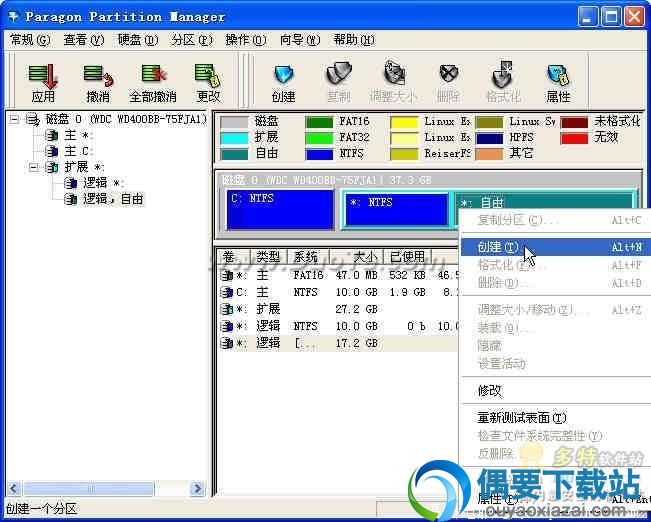Click the 47.0 MB size cell

[356, 275]
